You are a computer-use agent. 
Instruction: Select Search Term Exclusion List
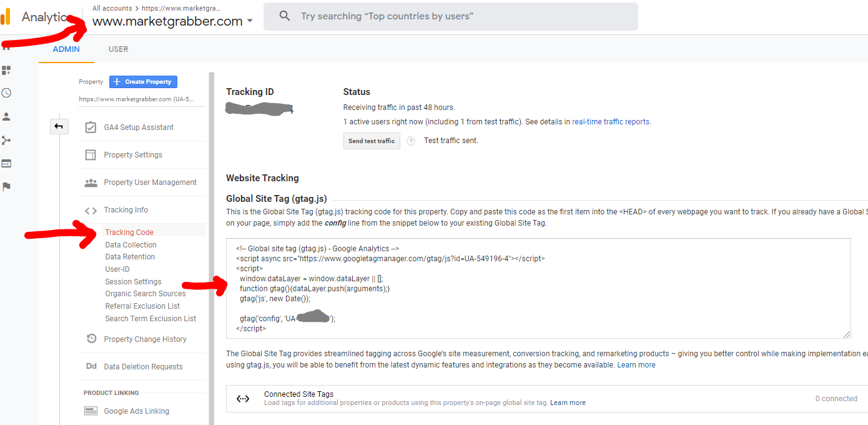pyautogui.click(x=150, y=319)
